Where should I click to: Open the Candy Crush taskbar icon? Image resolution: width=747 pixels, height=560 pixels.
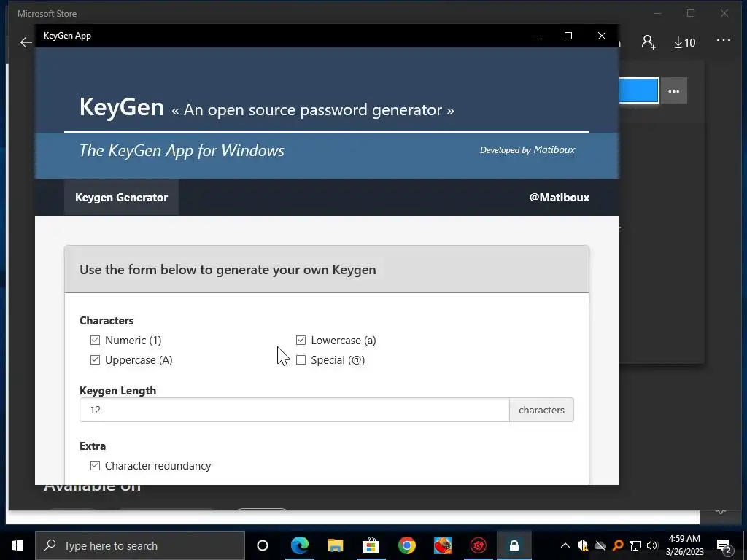(443, 545)
